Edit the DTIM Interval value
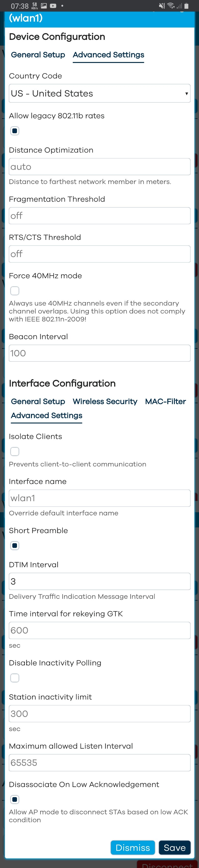The image size is (199, 868). 99,581
